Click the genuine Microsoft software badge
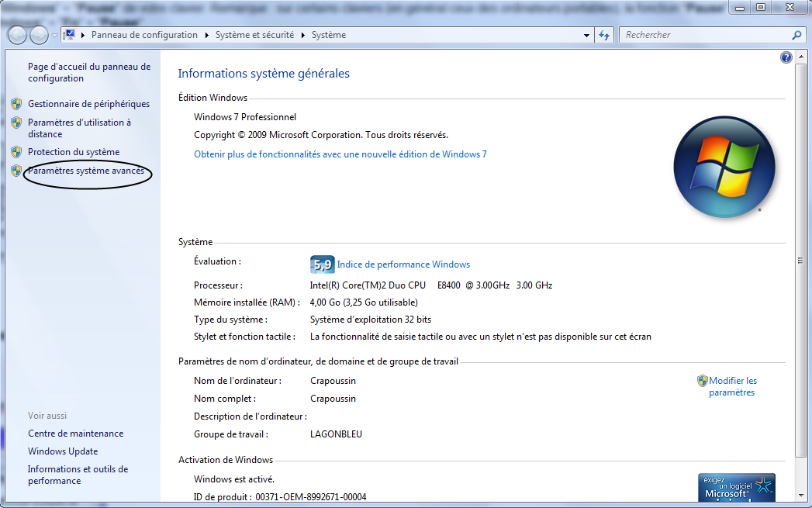 pyautogui.click(x=737, y=487)
